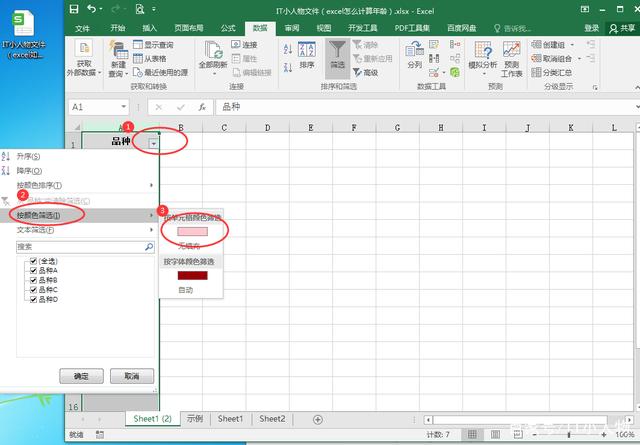The image size is (640, 445).
Task: Click 显示查询 in the ribbon
Action: (153, 44)
